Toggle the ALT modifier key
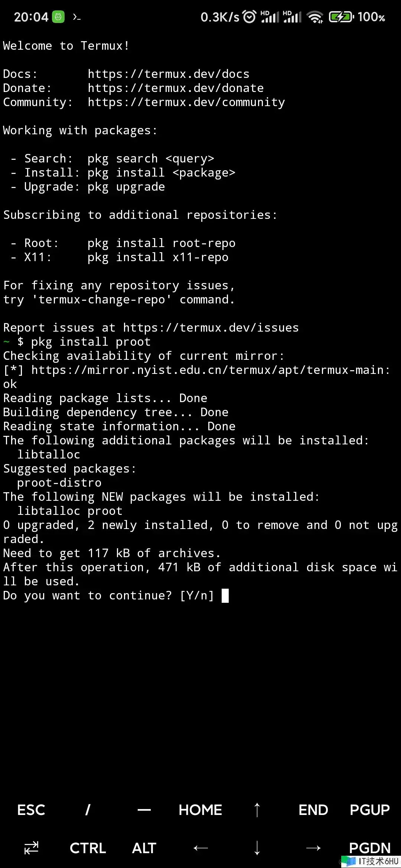The image size is (401, 868). tap(144, 848)
